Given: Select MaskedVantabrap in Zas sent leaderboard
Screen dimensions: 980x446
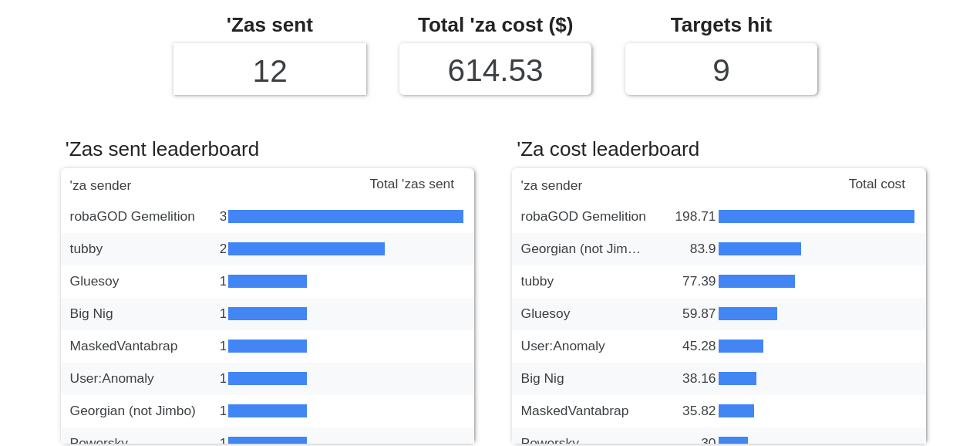Looking at the screenshot, I should tap(123, 346).
